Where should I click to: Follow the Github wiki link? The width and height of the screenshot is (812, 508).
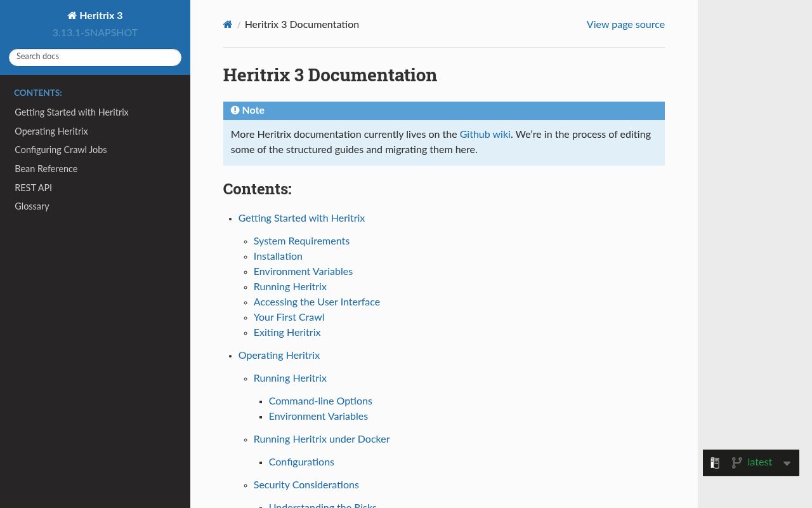(x=485, y=135)
